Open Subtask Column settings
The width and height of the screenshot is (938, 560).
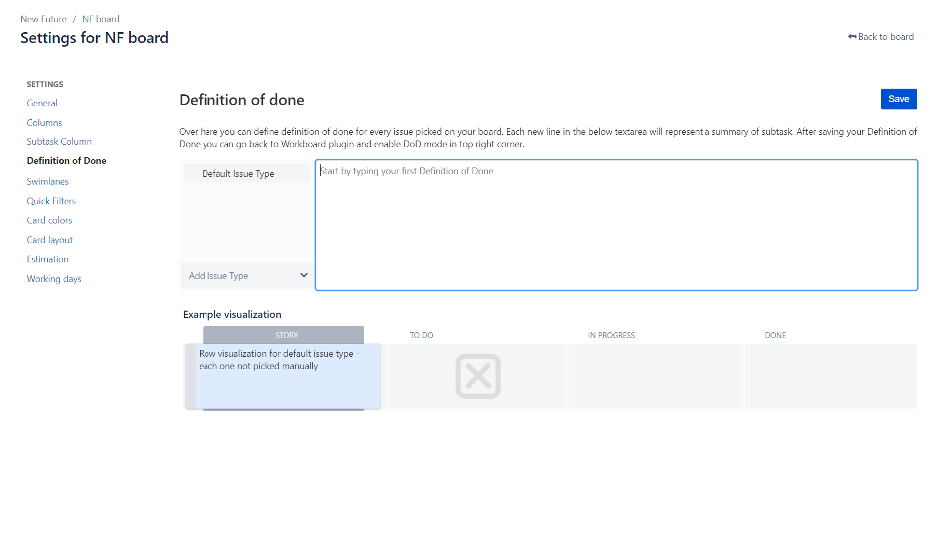coord(59,142)
